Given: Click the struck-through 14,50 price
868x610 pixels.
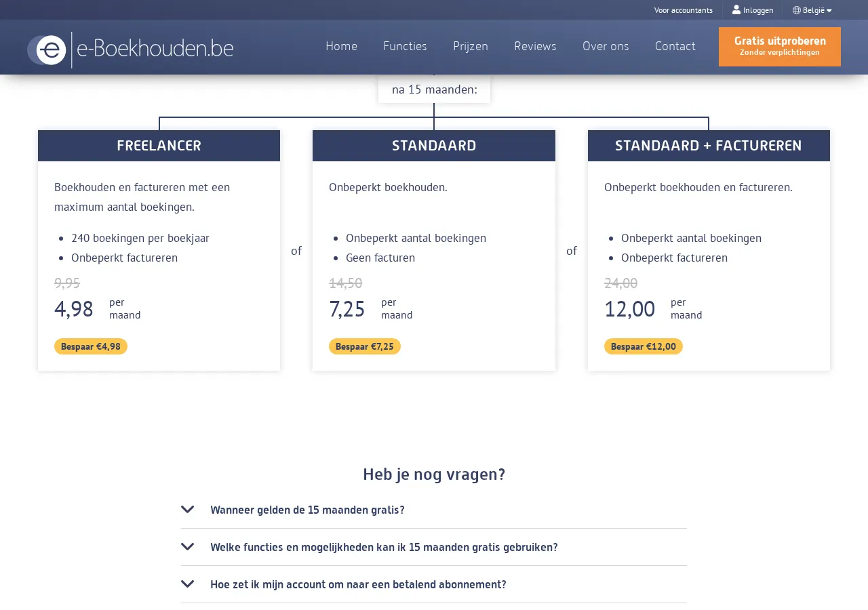Looking at the screenshot, I should click(x=346, y=283).
